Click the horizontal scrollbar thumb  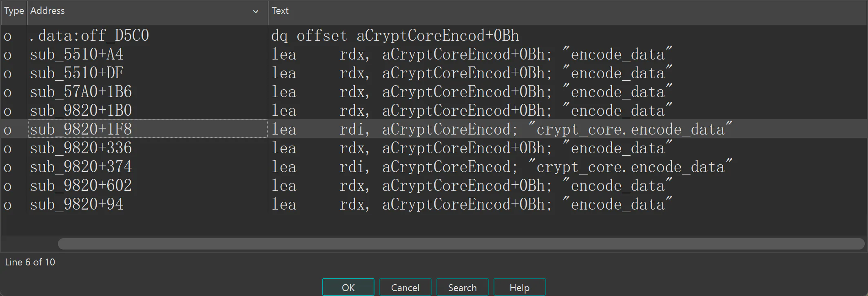(461, 244)
